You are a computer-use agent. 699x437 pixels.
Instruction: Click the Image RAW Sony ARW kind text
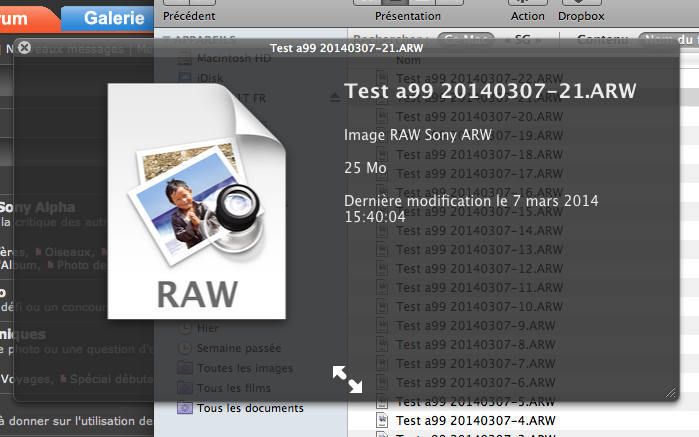(418, 135)
